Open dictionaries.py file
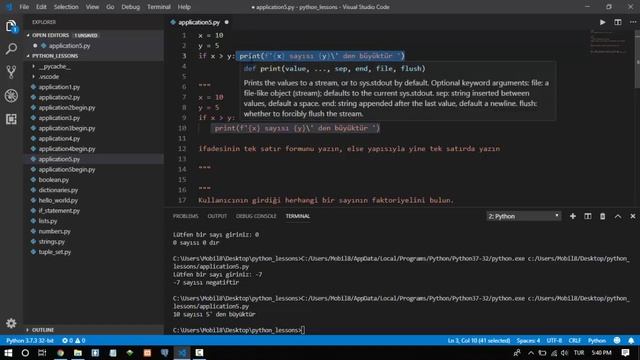Image resolution: width=640 pixels, height=360 pixels. pyautogui.click(x=58, y=190)
